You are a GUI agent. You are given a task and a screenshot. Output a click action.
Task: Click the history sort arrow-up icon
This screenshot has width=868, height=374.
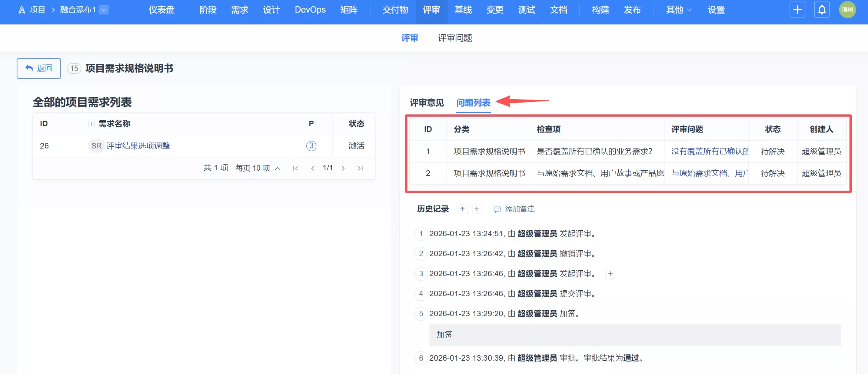point(462,209)
